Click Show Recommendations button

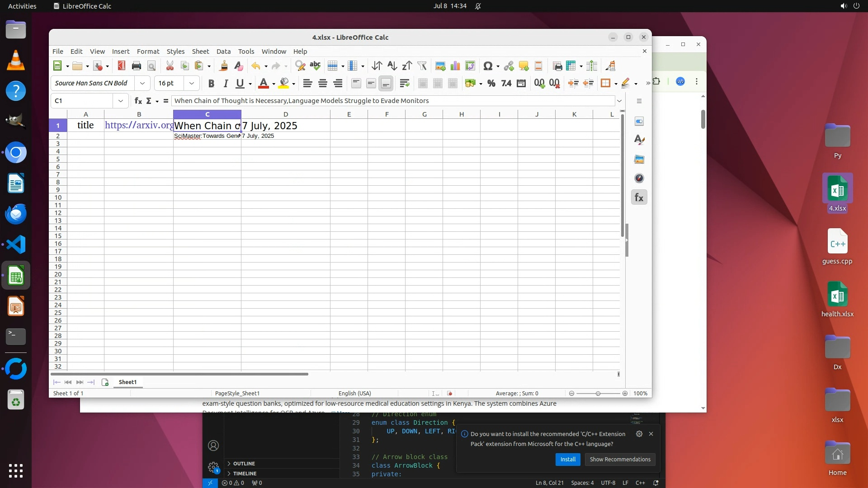coord(620,460)
